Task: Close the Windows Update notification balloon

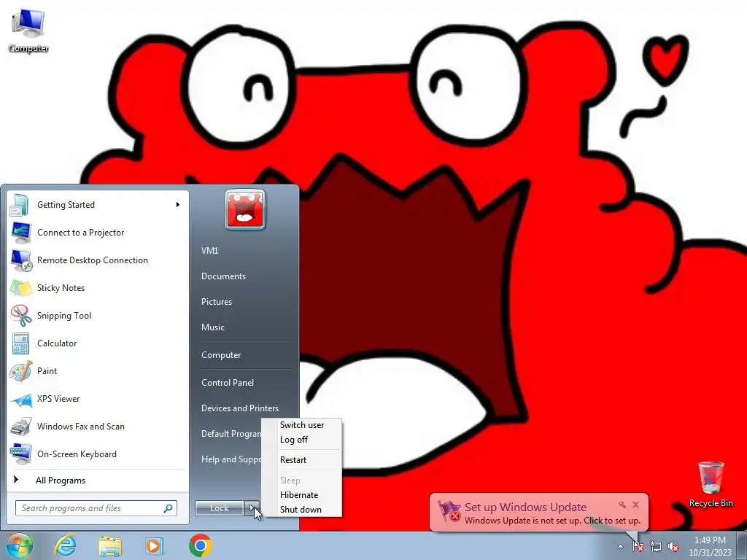Action: coord(635,505)
